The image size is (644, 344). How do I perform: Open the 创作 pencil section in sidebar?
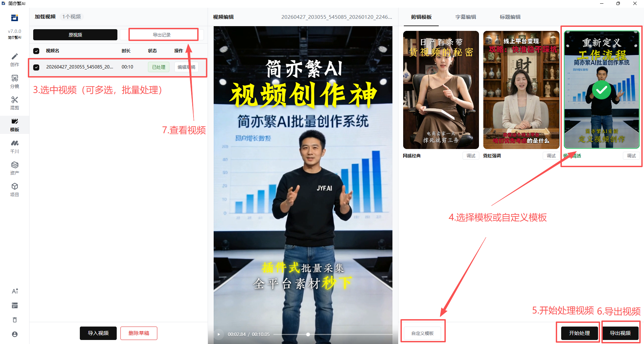click(14, 60)
